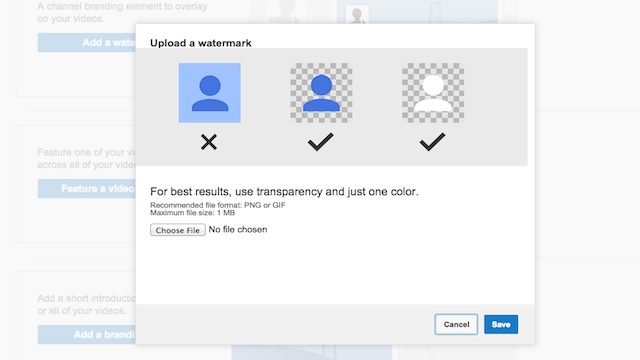Image resolution: width=640 pixels, height=360 pixels.
Task: Cancel the watermark upload dialog
Action: 456,324
